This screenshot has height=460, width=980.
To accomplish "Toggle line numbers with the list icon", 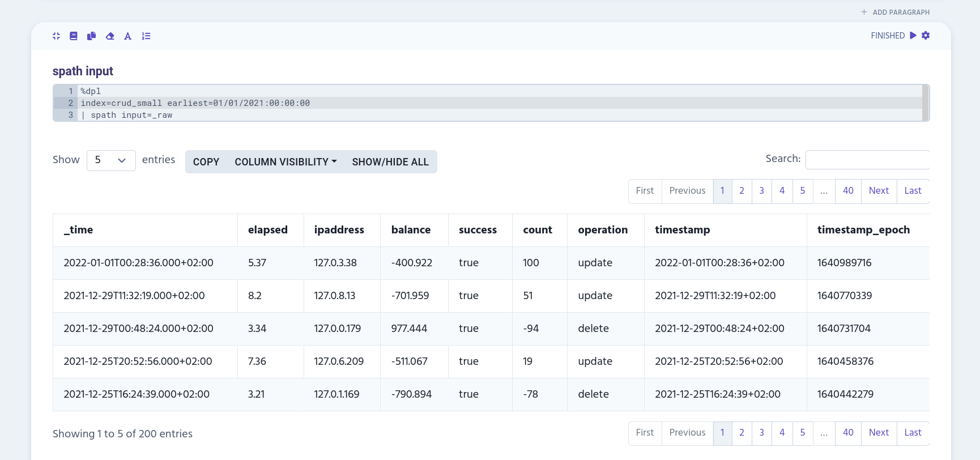I will pos(146,36).
